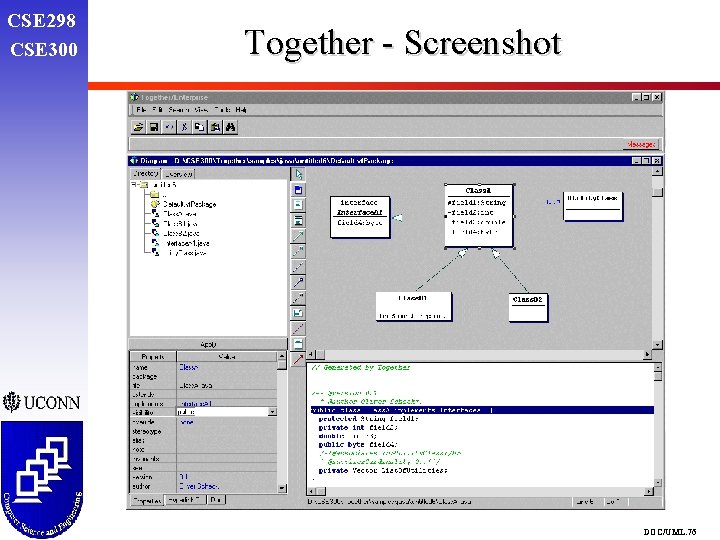
Task: Click the 'public' visibility value field
Action: coord(223,412)
